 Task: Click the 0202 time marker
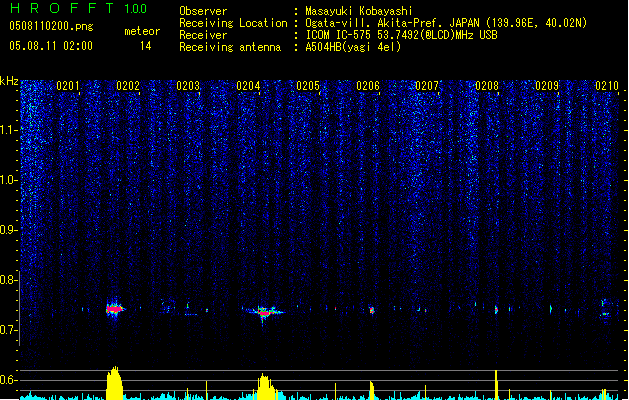pyautogui.click(x=128, y=86)
